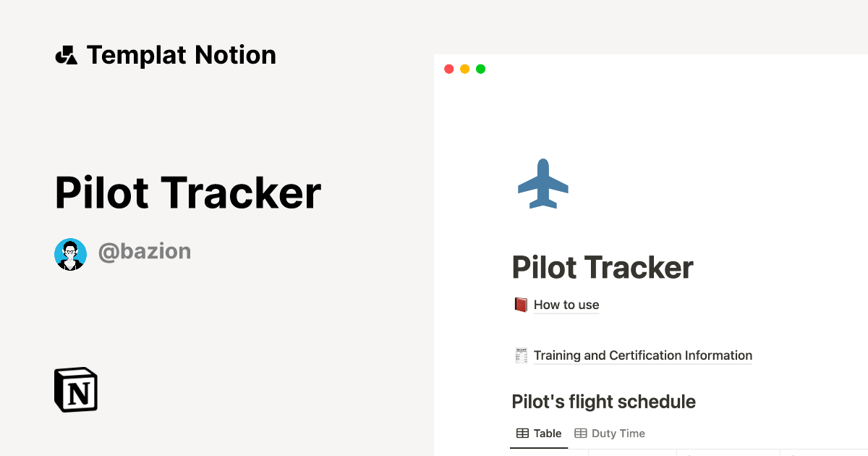Click the Notion logo icon at bottom left
This screenshot has height=456, width=868.
pos(75,389)
